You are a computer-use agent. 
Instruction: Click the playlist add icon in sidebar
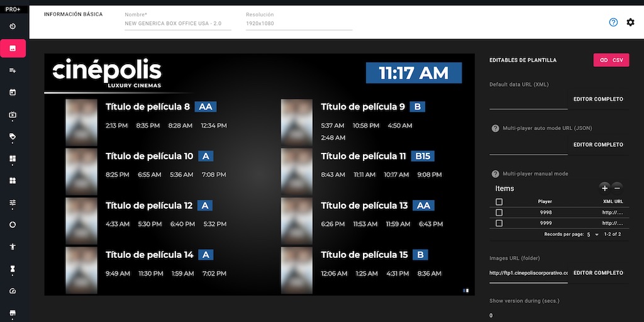coord(13,70)
